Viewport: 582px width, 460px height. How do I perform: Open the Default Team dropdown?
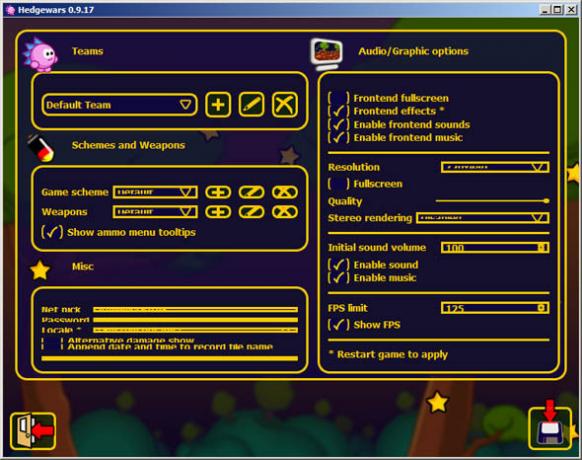120,105
